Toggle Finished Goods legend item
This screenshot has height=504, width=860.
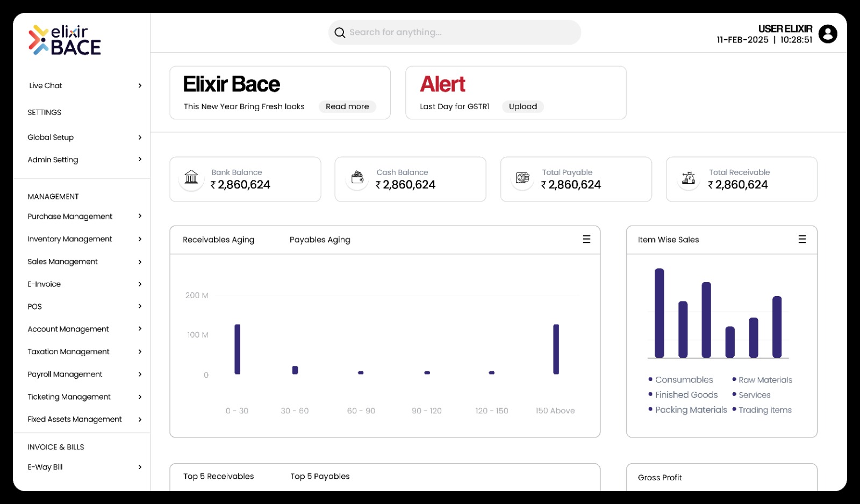683,395
